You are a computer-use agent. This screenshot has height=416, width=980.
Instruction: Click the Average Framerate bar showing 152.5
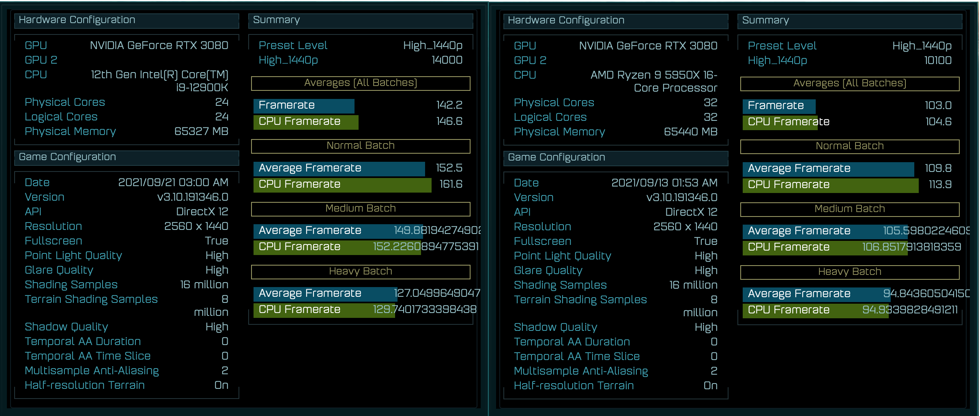point(339,168)
